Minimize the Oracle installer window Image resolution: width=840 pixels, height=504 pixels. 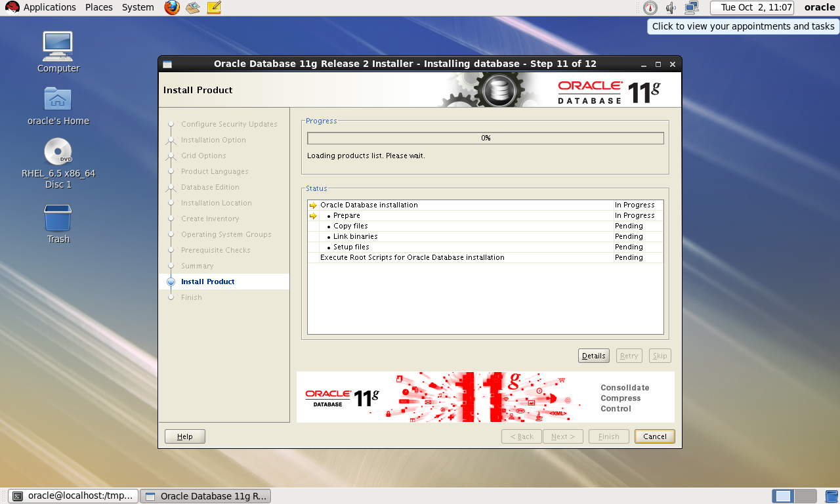click(644, 64)
